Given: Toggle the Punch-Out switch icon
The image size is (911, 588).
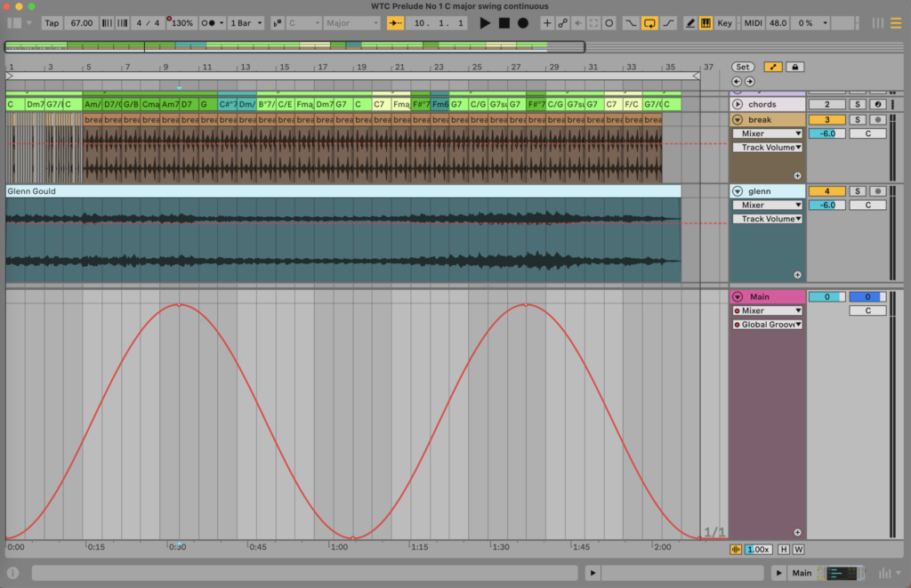Looking at the screenshot, I should (669, 23).
